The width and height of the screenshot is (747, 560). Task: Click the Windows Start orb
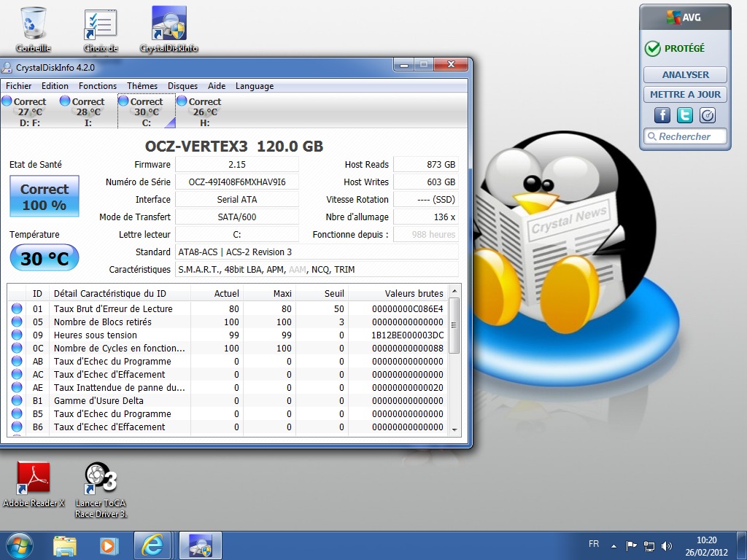[x=20, y=545]
